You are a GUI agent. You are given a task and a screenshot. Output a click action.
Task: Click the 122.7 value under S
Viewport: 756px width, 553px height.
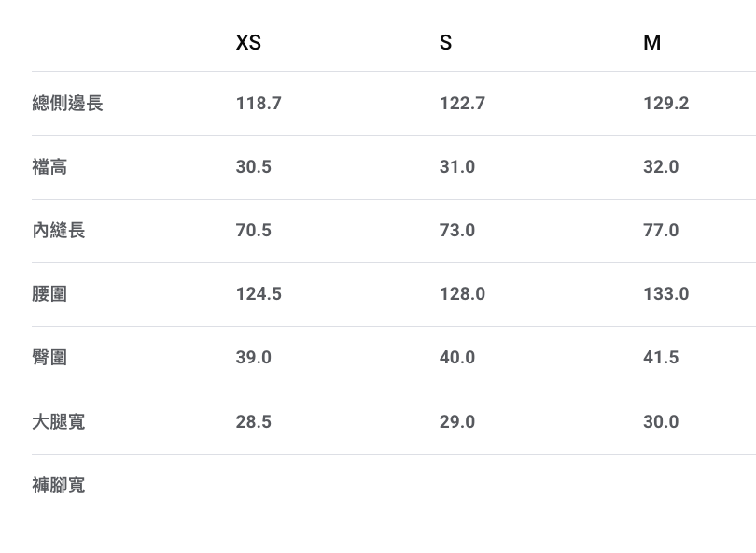coord(462,104)
